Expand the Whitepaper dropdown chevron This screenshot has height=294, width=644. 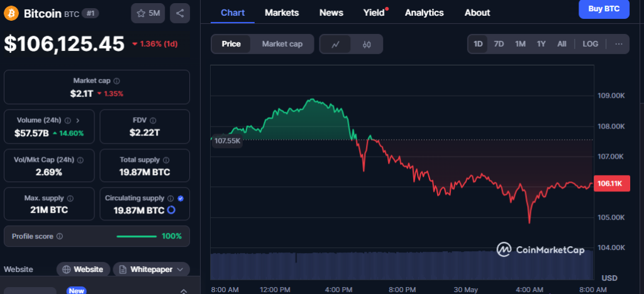click(180, 269)
